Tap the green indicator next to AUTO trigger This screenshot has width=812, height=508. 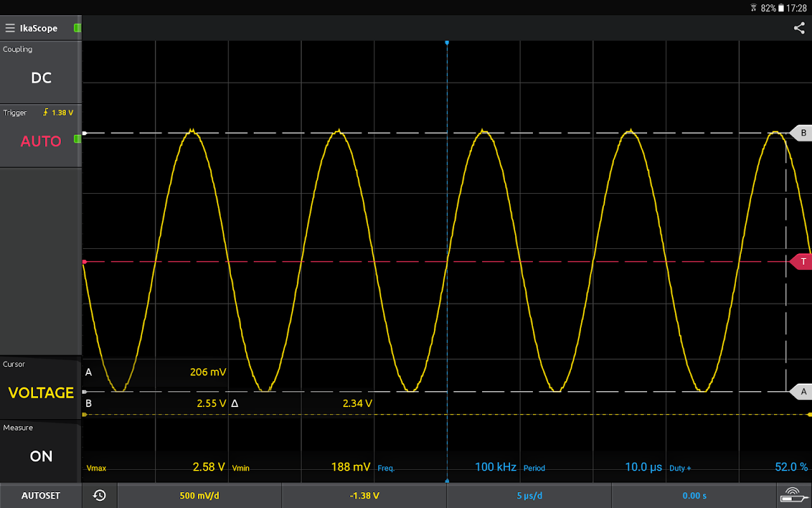pos(77,138)
